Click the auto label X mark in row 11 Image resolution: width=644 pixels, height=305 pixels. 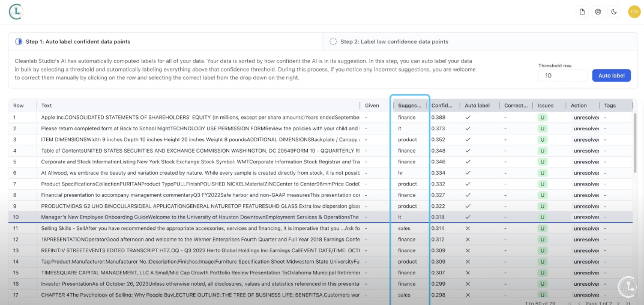468,228
